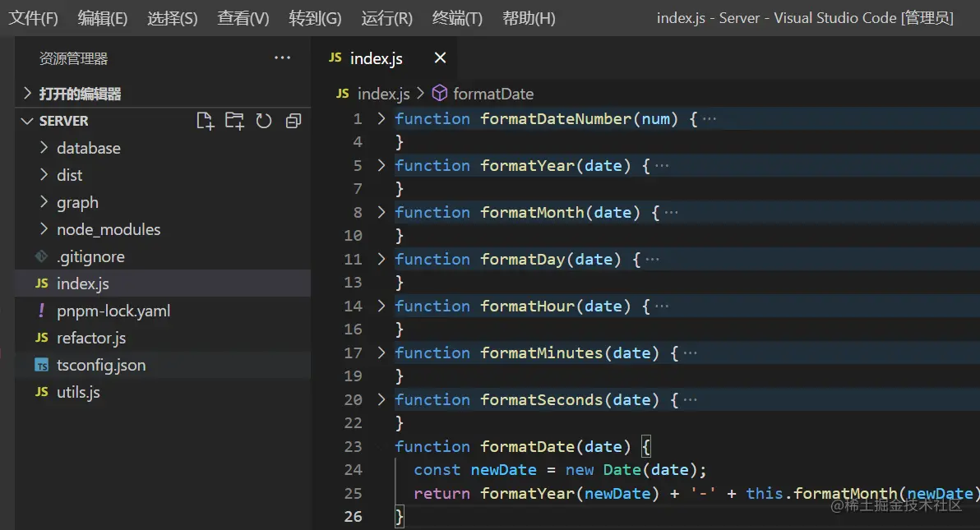The height and width of the screenshot is (530, 980).
Task: Click the New File icon in SERVER header
Action: [206, 122]
